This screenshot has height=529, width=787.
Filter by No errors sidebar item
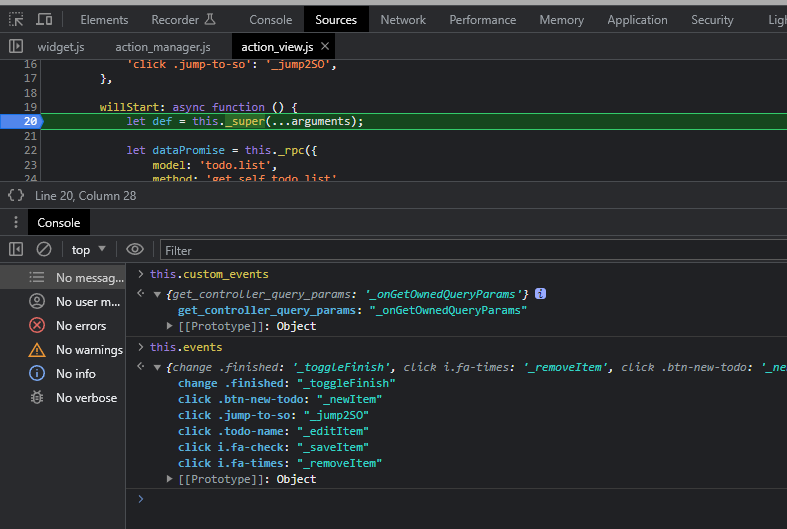coord(63,325)
